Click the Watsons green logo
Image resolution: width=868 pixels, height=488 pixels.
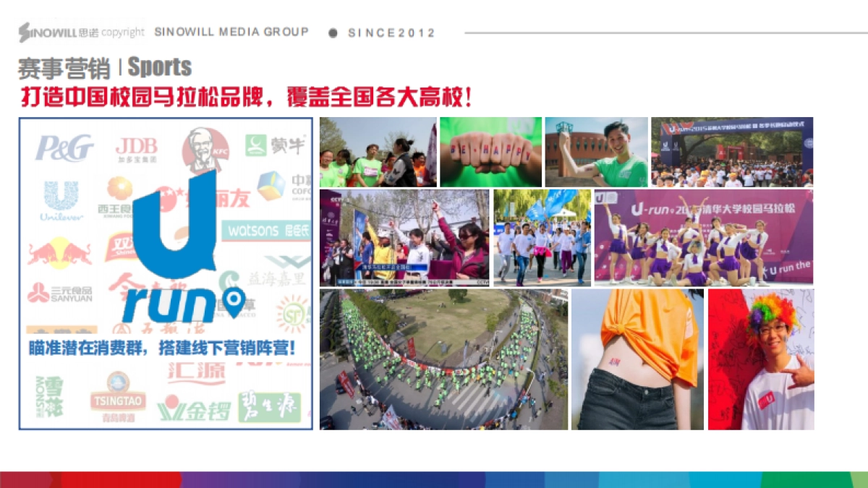tap(265, 231)
